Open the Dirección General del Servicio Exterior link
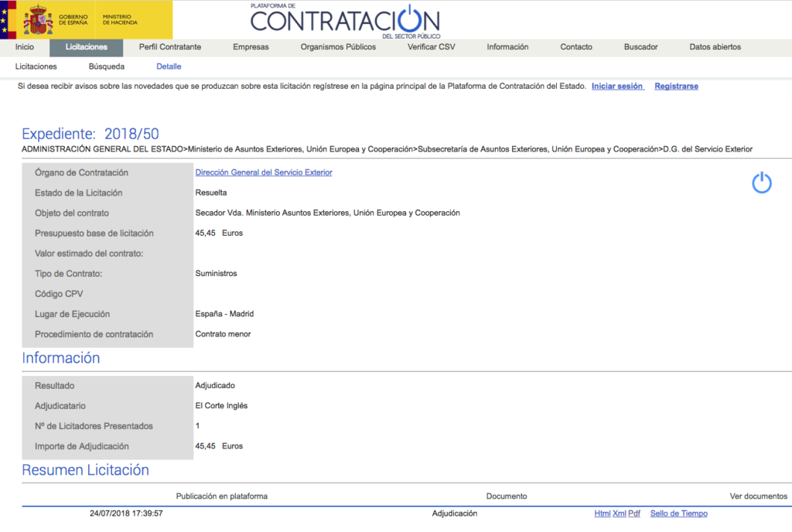 [264, 172]
